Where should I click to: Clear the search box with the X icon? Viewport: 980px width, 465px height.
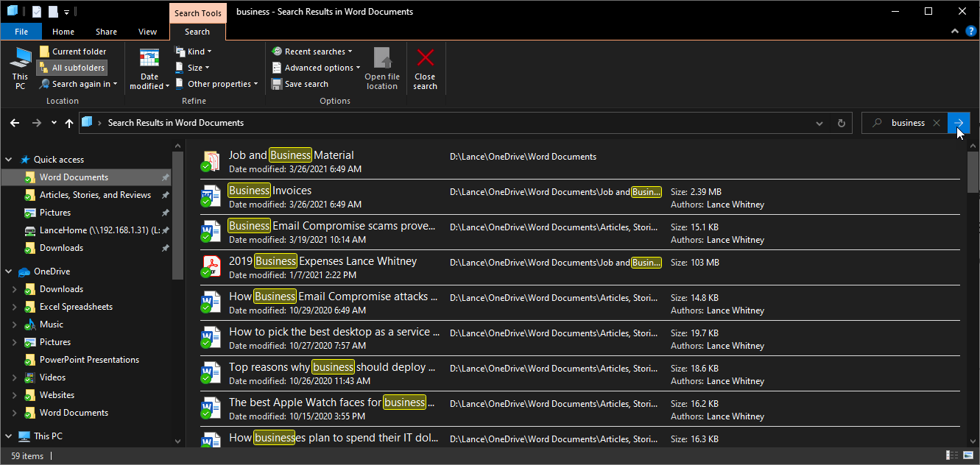(937, 123)
